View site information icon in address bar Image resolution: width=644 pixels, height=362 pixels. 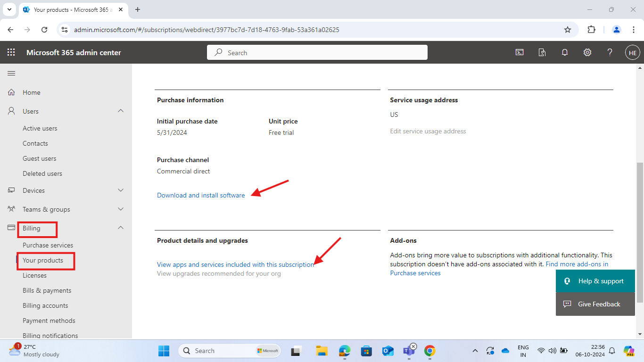click(x=65, y=30)
